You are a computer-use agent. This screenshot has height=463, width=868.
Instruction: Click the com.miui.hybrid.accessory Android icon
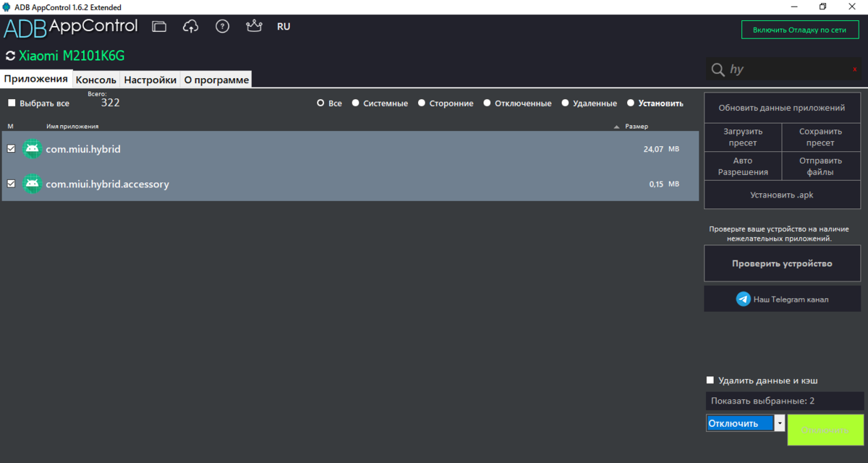click(x=32, y=184)
